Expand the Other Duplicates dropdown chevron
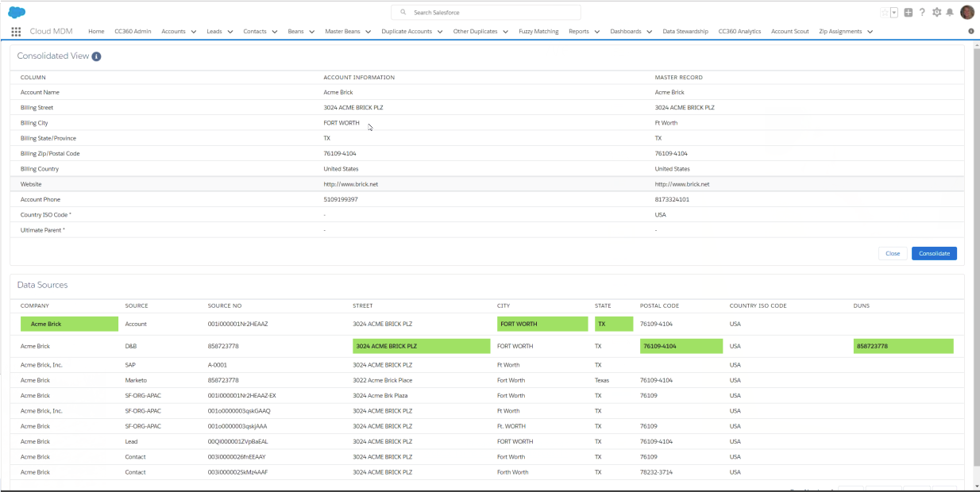This screenshot has width=980, height=492. 505,32
